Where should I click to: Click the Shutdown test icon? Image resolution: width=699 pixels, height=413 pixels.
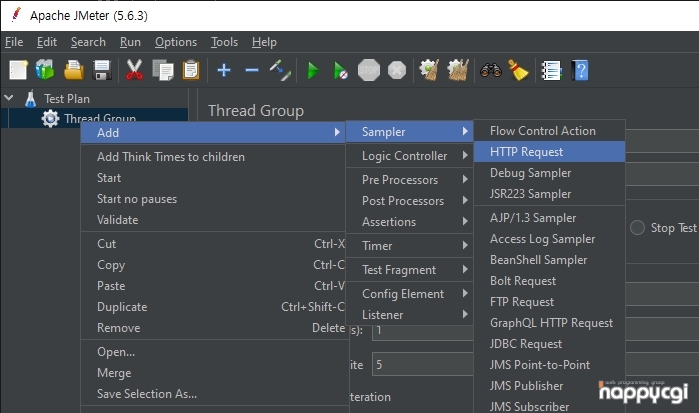pyautogui.click(x=397, y=70)
